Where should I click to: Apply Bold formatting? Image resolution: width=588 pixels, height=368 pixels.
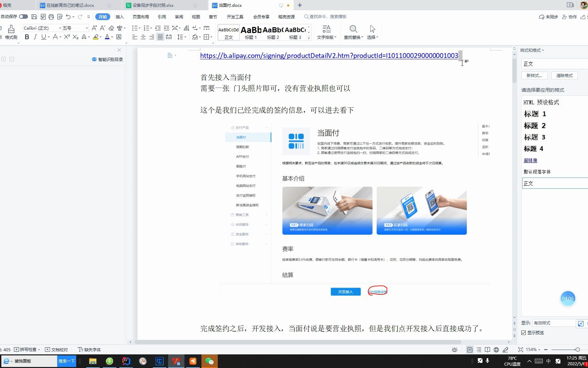pos(27,37)
